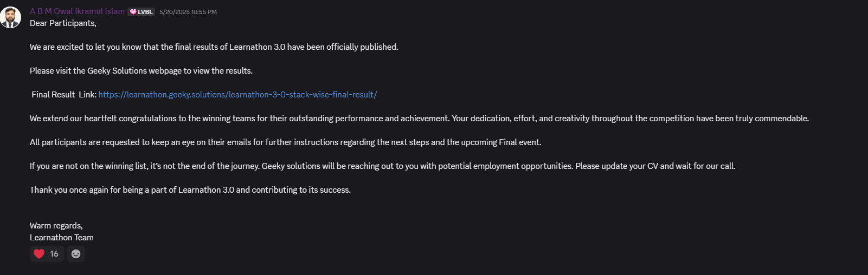Click the 'Please visit the Geeky Solutions webpage' line

[141, 71]
